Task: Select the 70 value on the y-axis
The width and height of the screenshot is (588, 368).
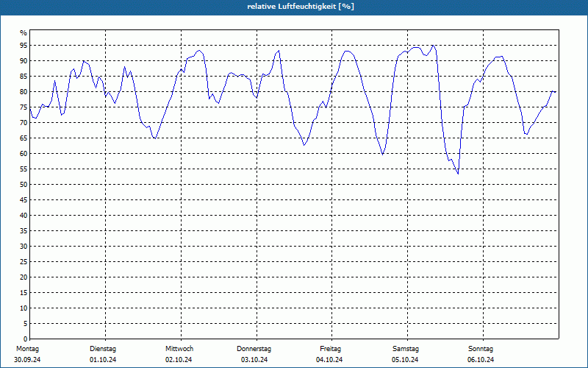Action: click(x=24, y=123)
